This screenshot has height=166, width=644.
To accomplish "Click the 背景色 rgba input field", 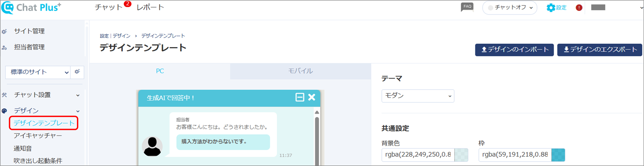I will (x=418, y=155).
